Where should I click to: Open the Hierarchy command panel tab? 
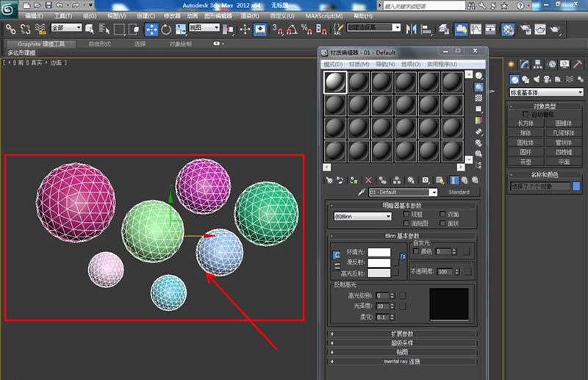538,64
